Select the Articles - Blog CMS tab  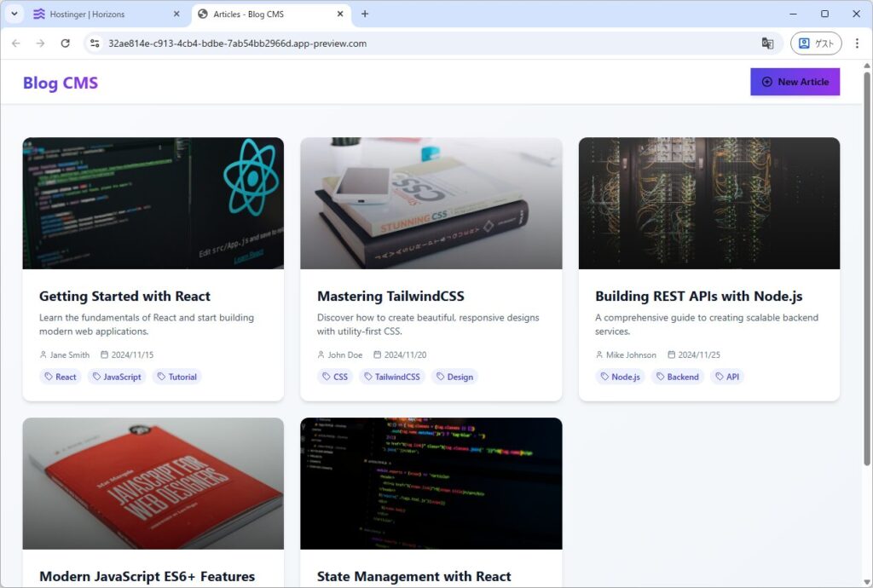264,14
